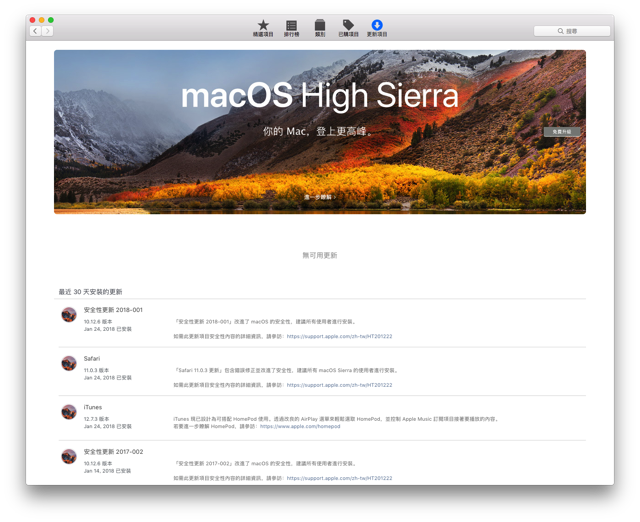This screenshot has height=522, width=640.
Task: Click the magnifier icon in search box
Action: click(561, 31)
